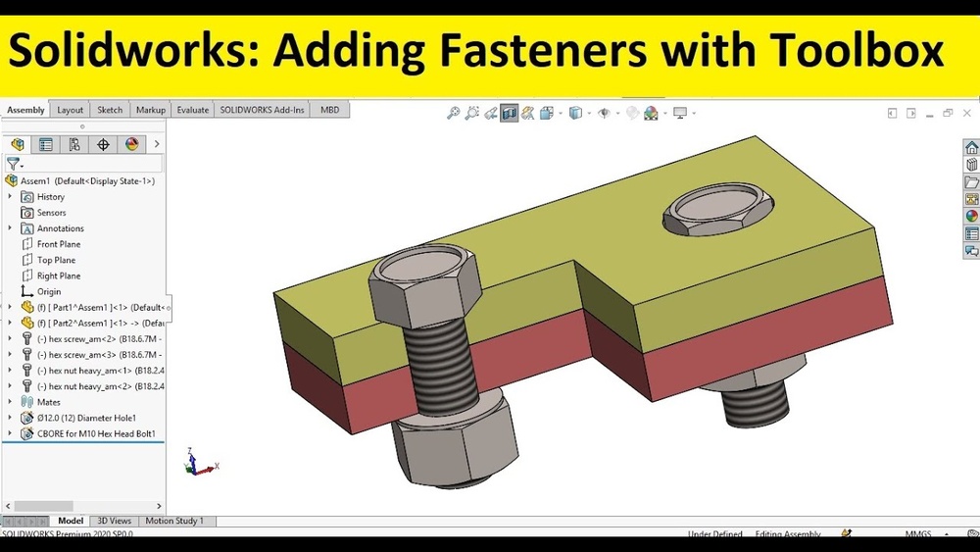Click the Edit Appearance icon
Screen dimensions: 980x552
click(632, 113)
